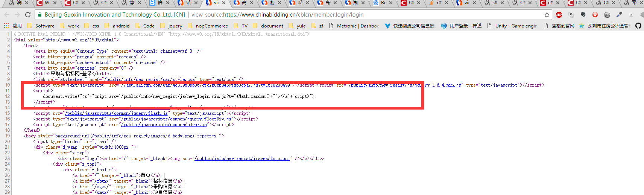Click the title text 采购与招标网-登录
Screen dimensions: 644x195
pos(71,74)
